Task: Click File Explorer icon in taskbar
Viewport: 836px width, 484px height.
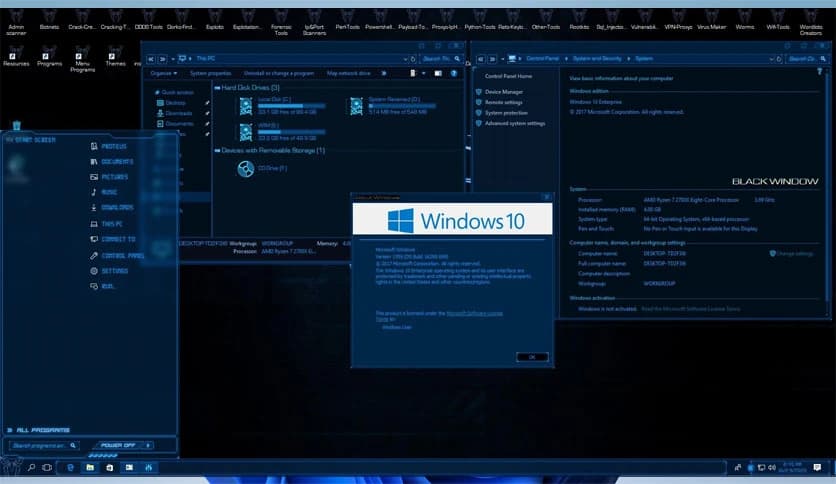Action: click(x=90, y=467)
